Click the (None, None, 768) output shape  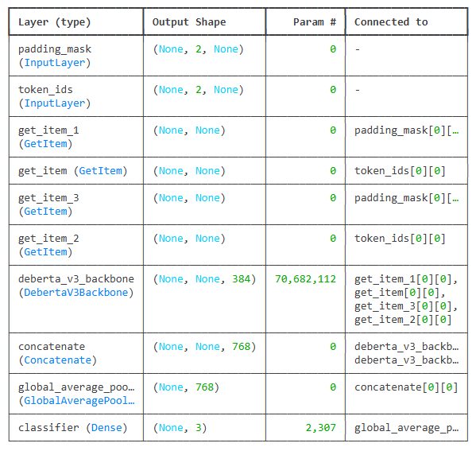pos(204,347)
